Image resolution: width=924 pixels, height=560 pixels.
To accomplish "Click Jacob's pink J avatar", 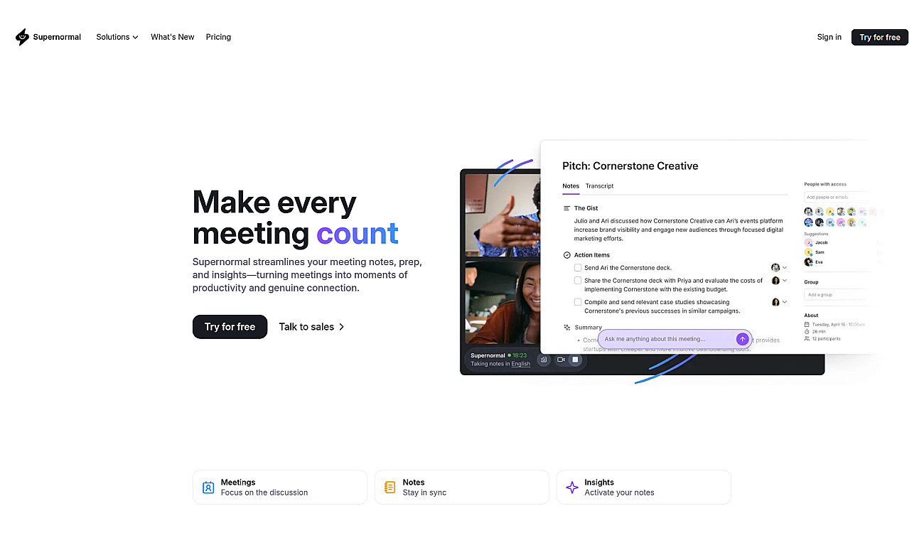I will [x=808, y=242].
